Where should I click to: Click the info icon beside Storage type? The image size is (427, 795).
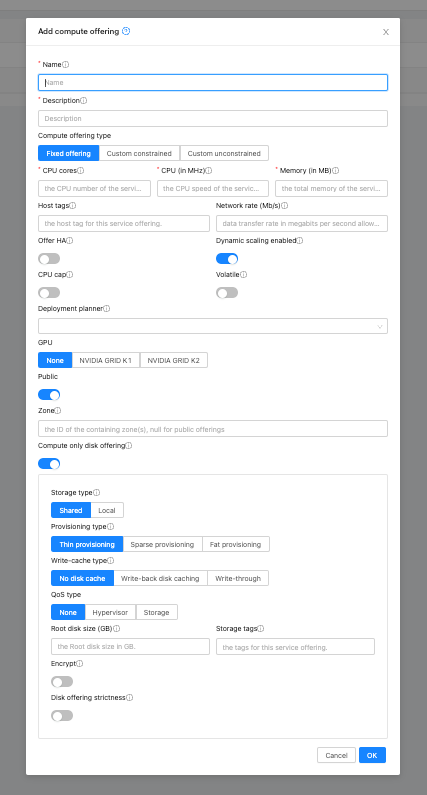(96, 493)
